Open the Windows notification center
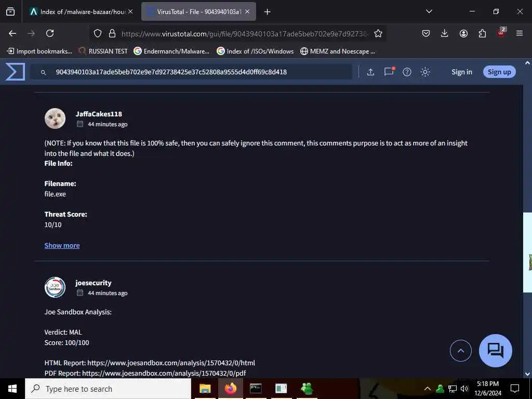This screenshot has width=532, height=399. tap(515, 389)
